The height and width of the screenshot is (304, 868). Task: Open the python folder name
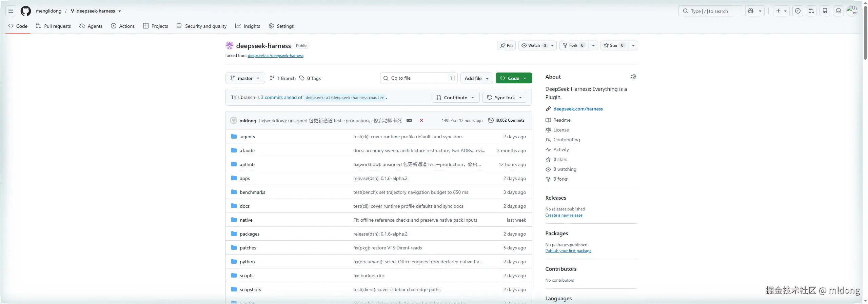pos(247,262)
